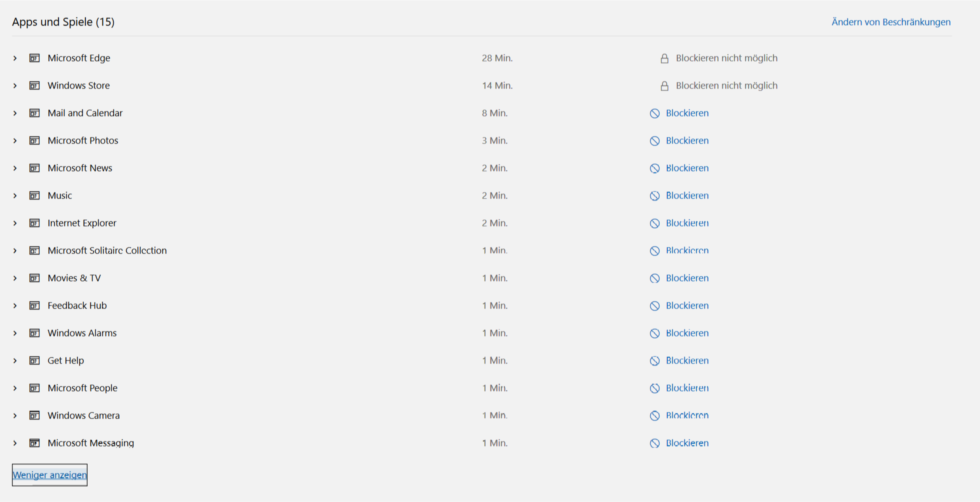
Task: Expand the Mail and Calendar row
Action: (x=15, y=113)
